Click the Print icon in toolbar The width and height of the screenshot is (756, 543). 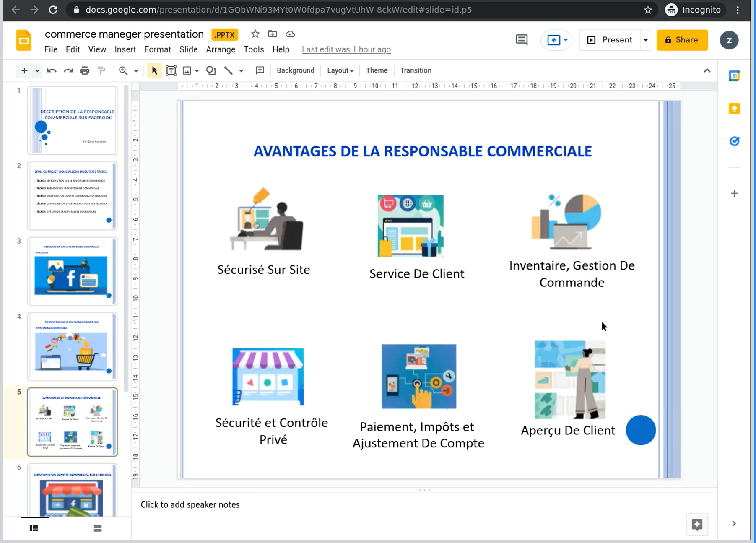(x=85, y=70)
